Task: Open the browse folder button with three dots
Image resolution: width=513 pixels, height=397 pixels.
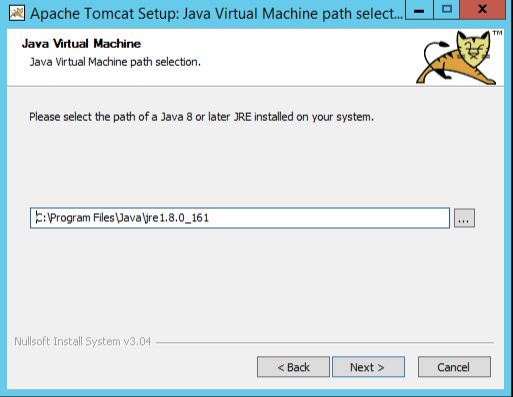Action: [x=464, y=218]
